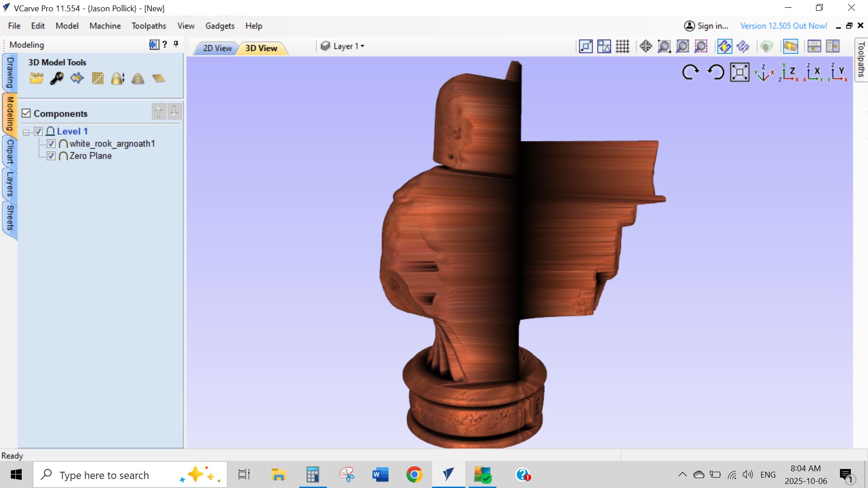This screenshot has height=488, width=868.
Task: Collapse the Level 1 tree node
Action: click(26, 132)
